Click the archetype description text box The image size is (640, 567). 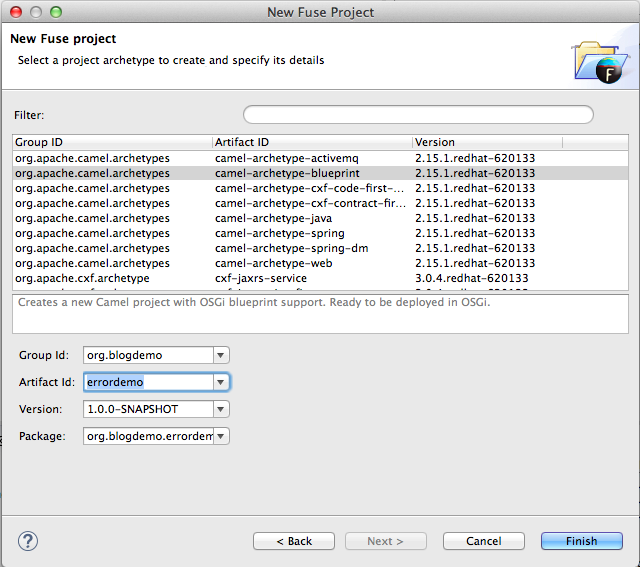(320, 314)
